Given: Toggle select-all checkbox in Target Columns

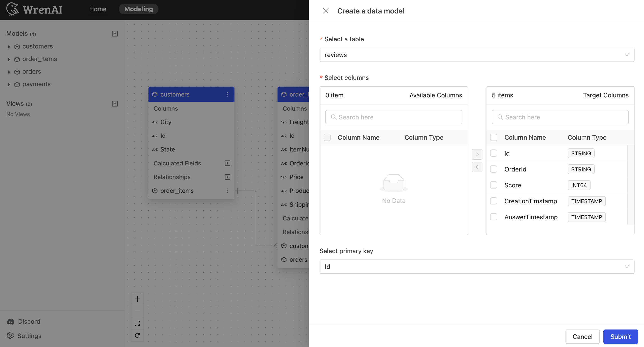Looking at the screenshot, I should [493, 137].
